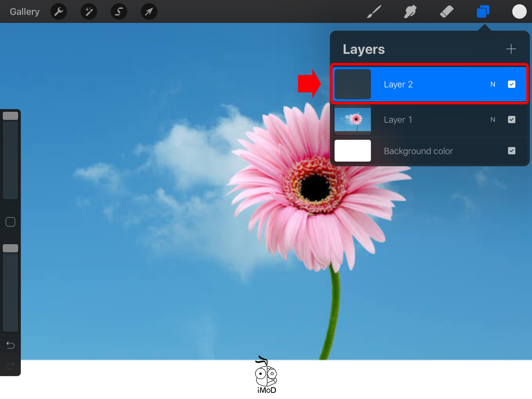
Task: Activate the Transform arrow tool
Action: 149,12
